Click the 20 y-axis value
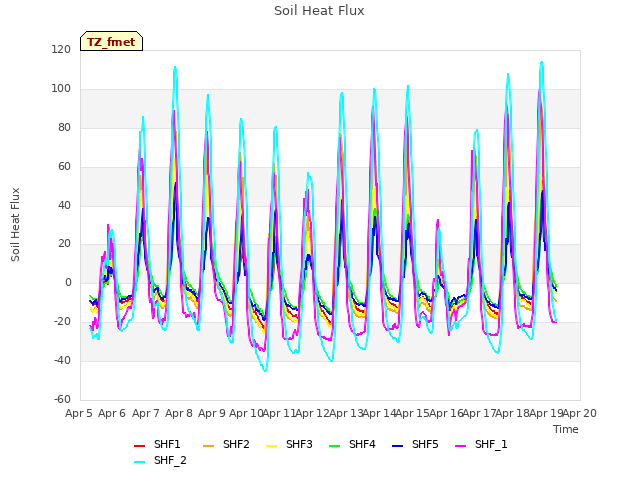The width and height of the screenshot is (640, 480). click(64, 244)
